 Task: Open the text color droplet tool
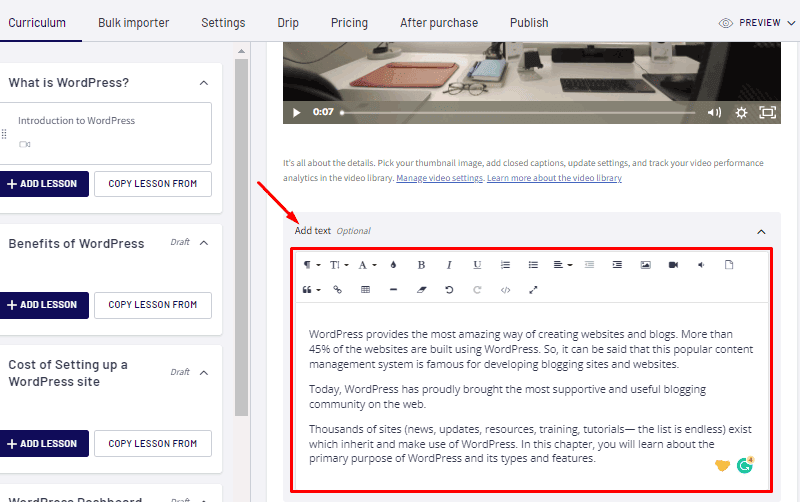tap(393, 265)
